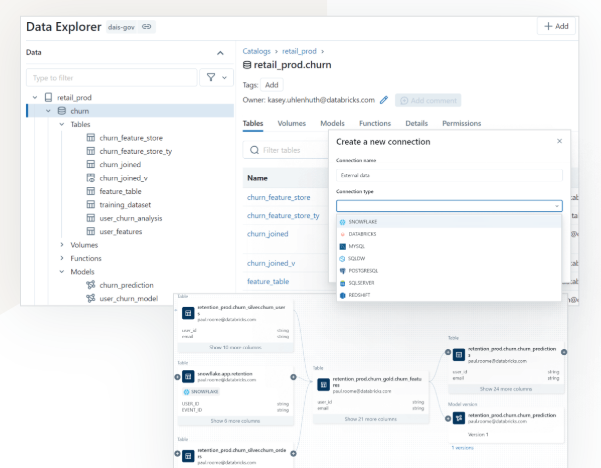Select training_dataset in the tree
The image size is (601, 468).
(x=125, y=205)
